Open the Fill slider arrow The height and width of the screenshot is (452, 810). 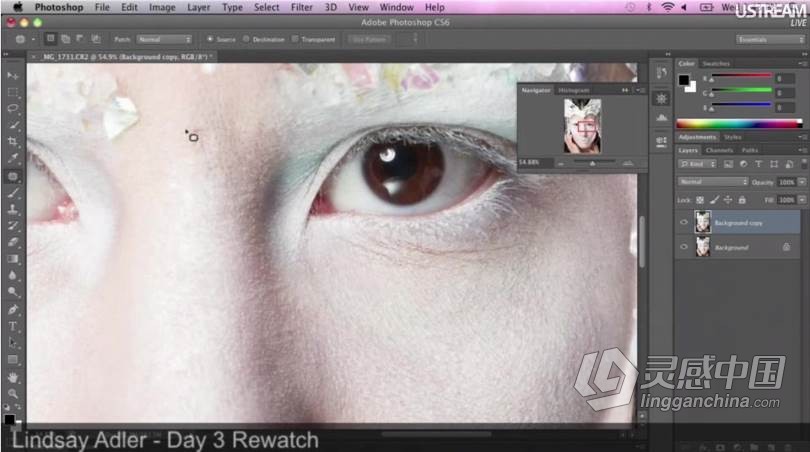[802, 199]
